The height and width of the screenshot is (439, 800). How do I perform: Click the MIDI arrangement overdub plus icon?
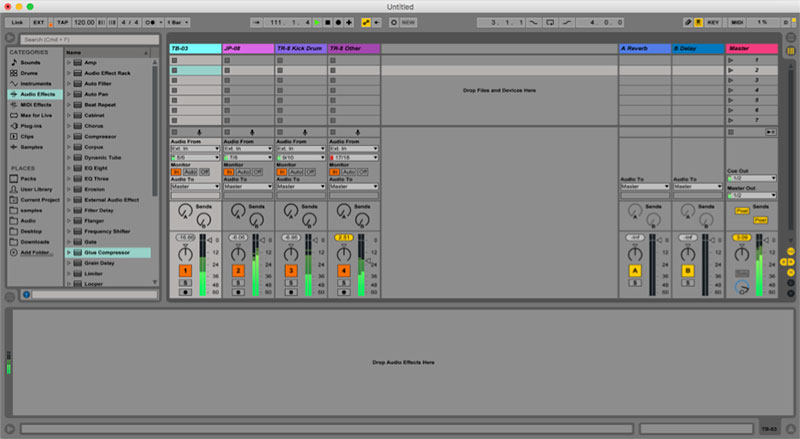(349, 22)
